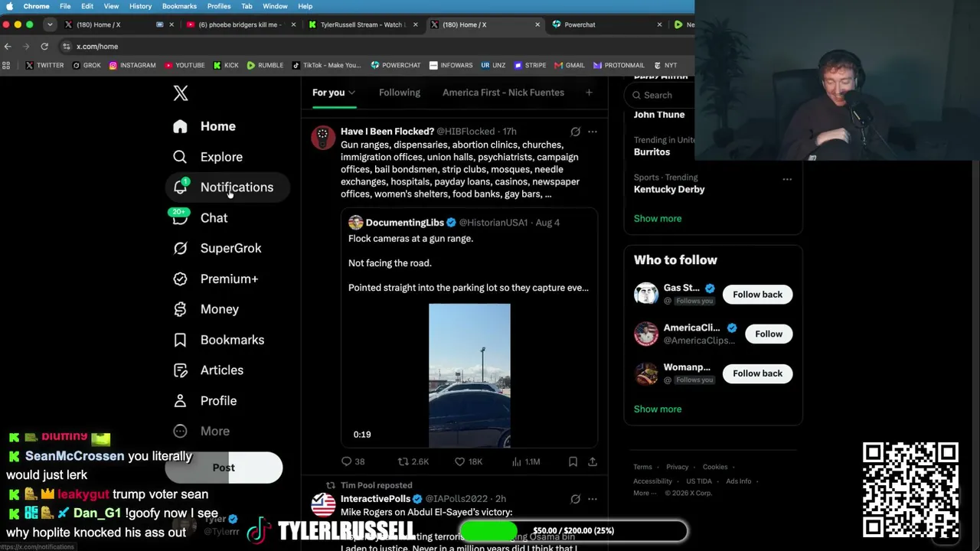Click the X logo in the sidebar
Screen dimensions: 980x551
(181, 93)
